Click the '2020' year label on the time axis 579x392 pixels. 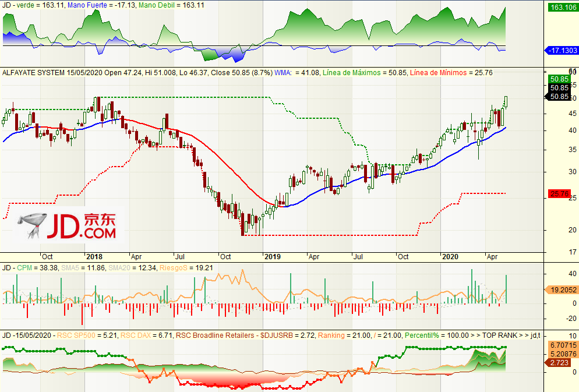(x=450, y=256)
